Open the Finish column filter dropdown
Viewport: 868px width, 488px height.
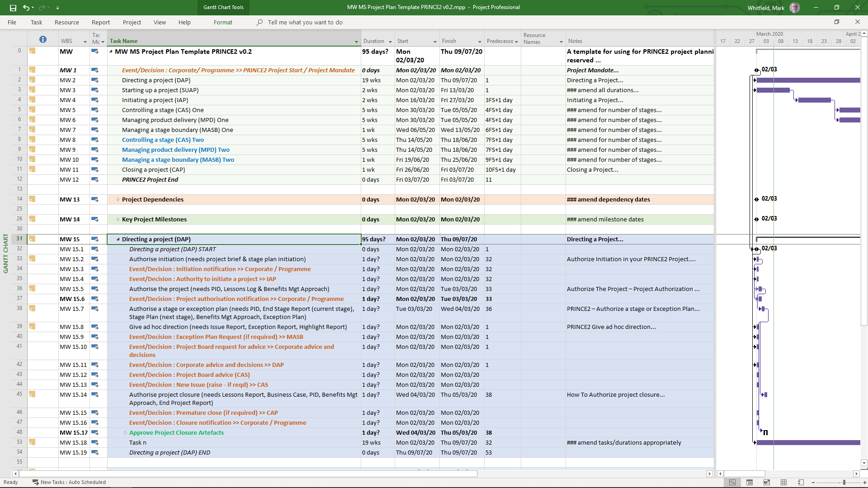(479, 41)
